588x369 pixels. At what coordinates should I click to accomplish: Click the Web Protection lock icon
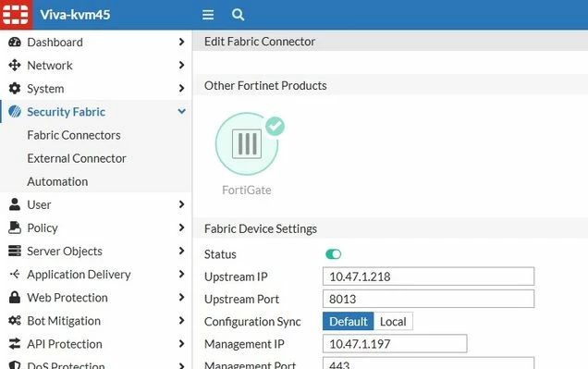click(x=15, y=298)
